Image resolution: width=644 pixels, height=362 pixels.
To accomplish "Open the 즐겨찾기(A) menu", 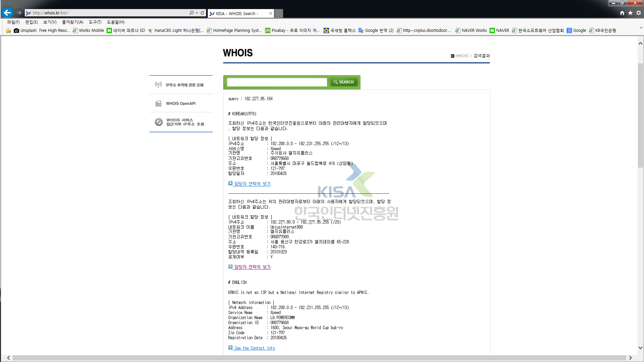I will 72,22.
